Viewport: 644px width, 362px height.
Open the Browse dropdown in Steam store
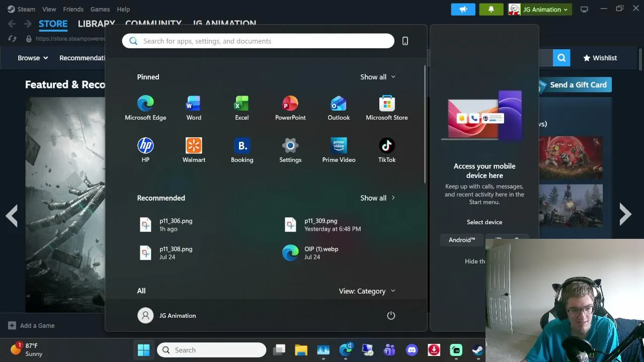pyautogui.click(x=33, y=58)
